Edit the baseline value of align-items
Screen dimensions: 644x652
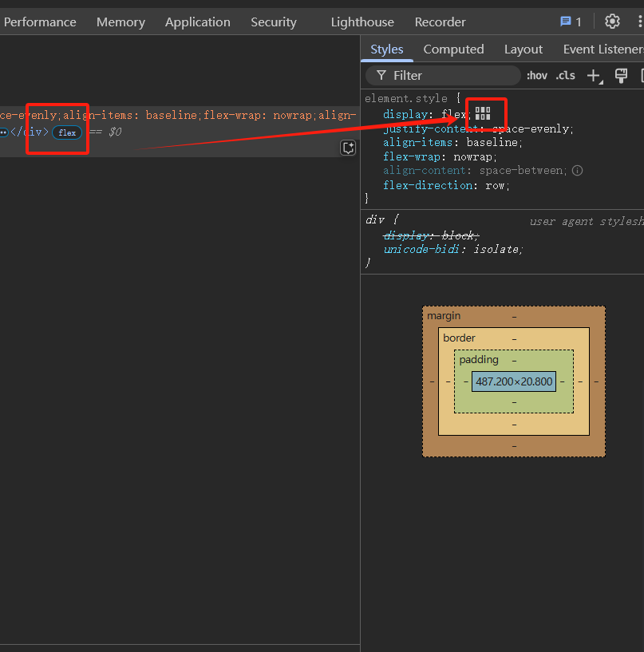tap(492, 143)
